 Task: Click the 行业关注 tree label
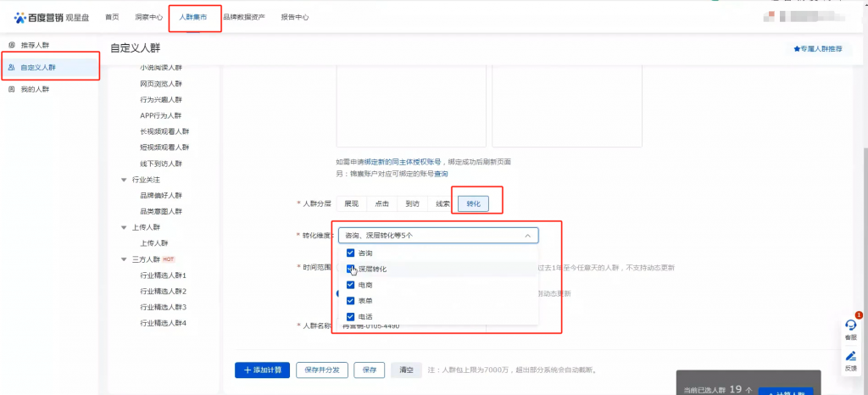pyautogui.click(x=146, y=180)
